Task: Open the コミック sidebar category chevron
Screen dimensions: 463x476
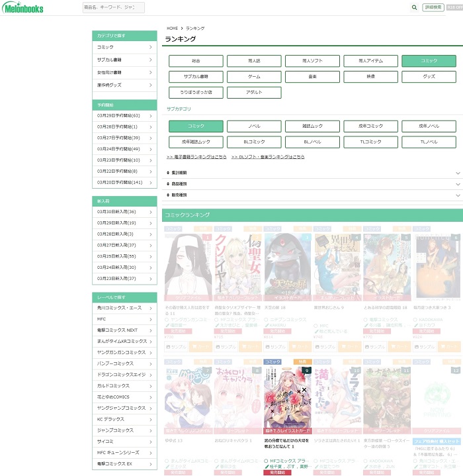Action: click(151, 47)
